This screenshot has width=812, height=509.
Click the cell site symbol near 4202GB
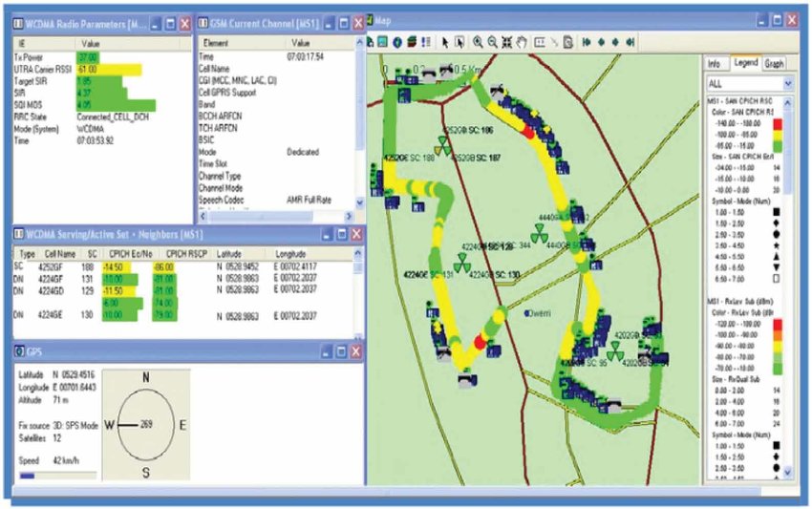pyautogui.click(x=615, y=350)
